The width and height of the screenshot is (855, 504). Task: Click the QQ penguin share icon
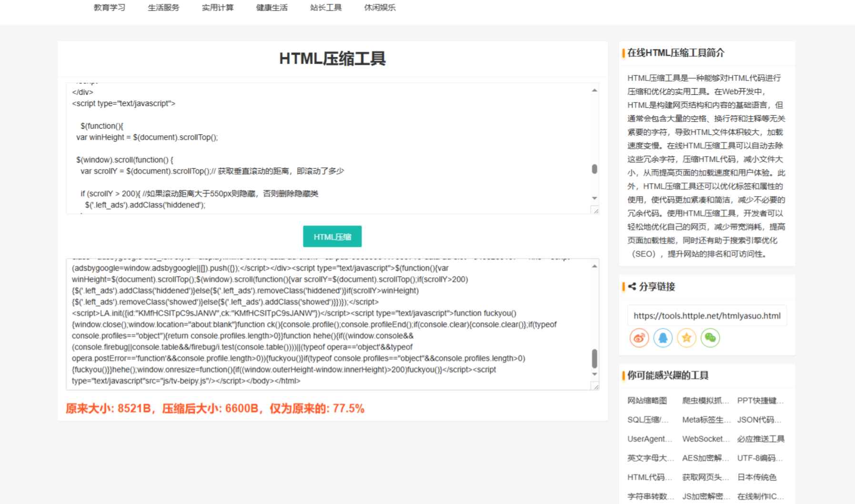tap(663, 338)
